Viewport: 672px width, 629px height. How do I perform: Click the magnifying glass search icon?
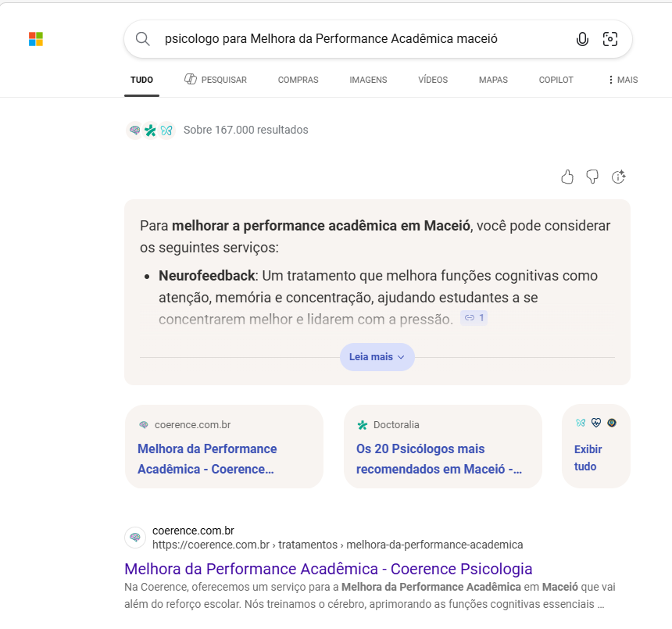(x=143, y=39)
